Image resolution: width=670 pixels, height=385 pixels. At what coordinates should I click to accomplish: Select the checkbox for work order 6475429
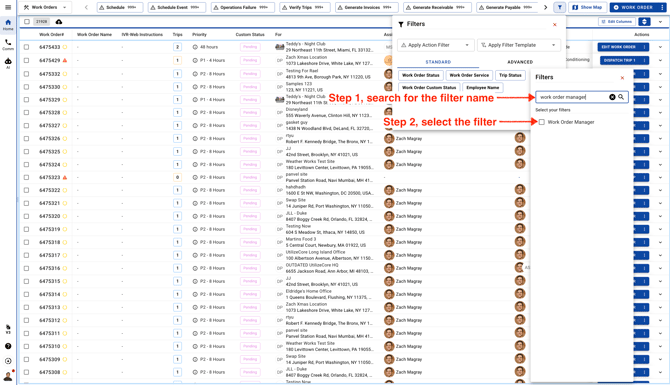pos(26,60)
